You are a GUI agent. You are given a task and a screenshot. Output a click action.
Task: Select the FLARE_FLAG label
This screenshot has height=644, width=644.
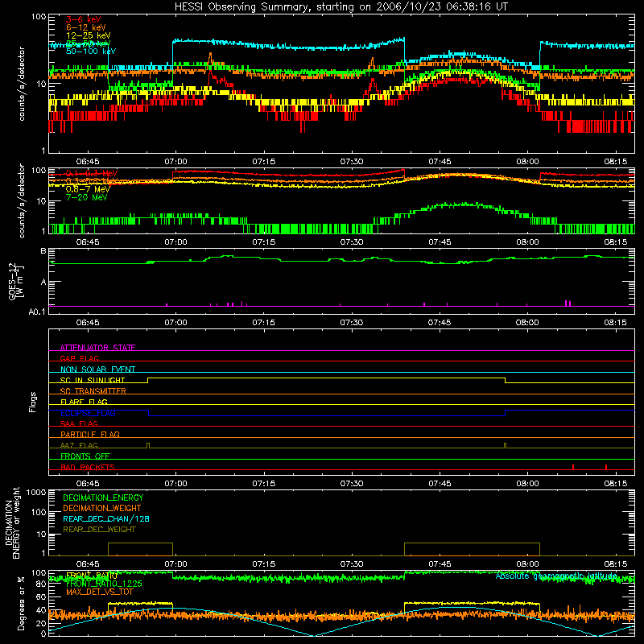[84, 402]
